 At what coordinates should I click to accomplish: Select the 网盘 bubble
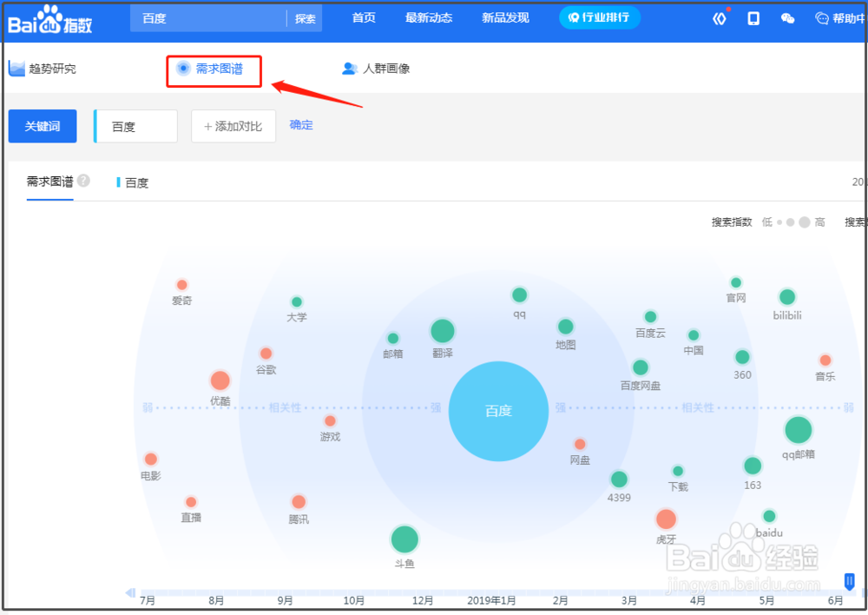(x=580, y=445)
